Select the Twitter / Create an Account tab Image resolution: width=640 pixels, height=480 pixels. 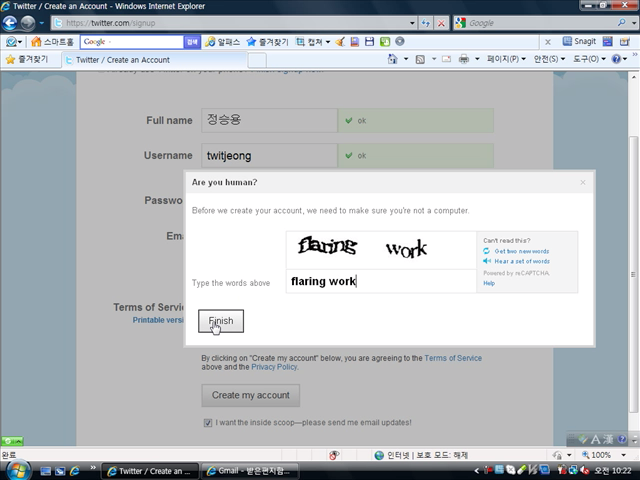point(154,60)
